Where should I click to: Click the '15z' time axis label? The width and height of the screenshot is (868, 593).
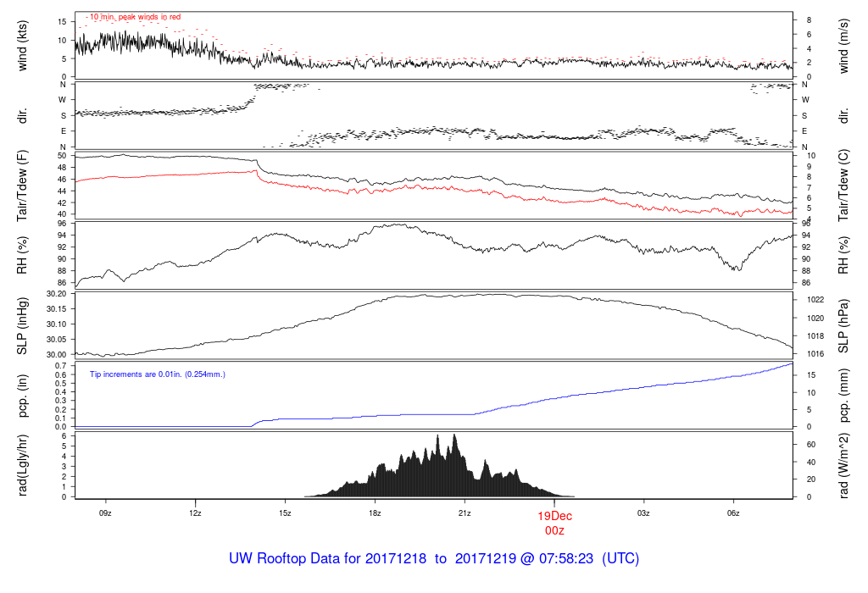coord(285,513)
